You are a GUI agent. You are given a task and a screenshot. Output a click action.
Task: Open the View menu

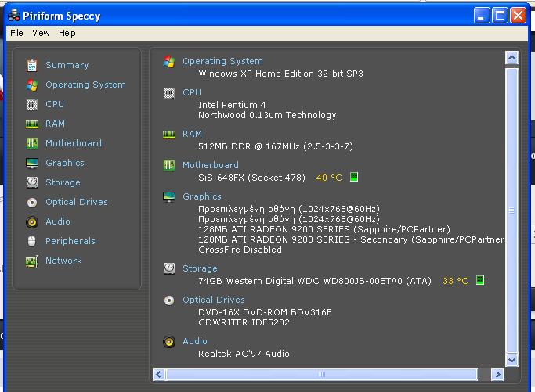[x=41, y=33]
